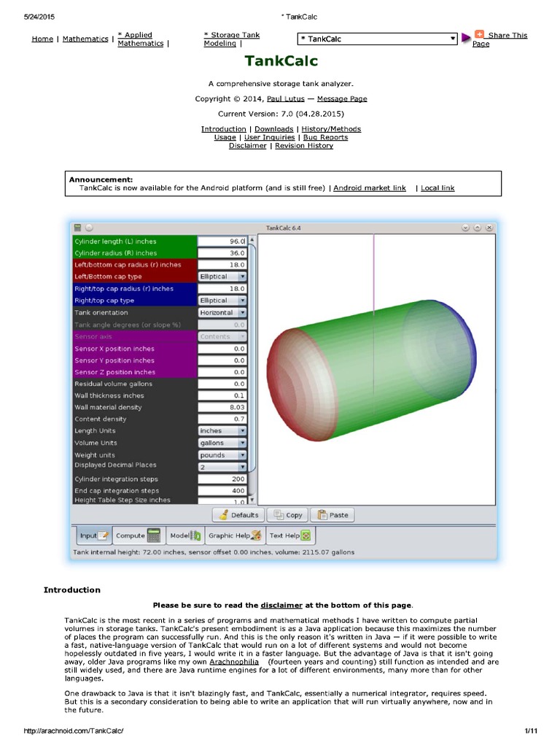The width and height of the screenshot is (560, 747).
Task: Click the input panel scroll-down arrow
Action: (252, 500)
